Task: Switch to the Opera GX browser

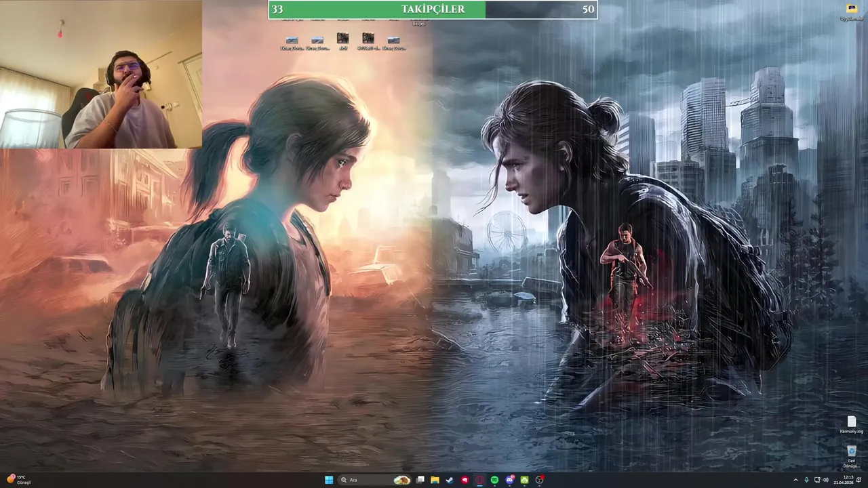Action: (x=480, y=480)
